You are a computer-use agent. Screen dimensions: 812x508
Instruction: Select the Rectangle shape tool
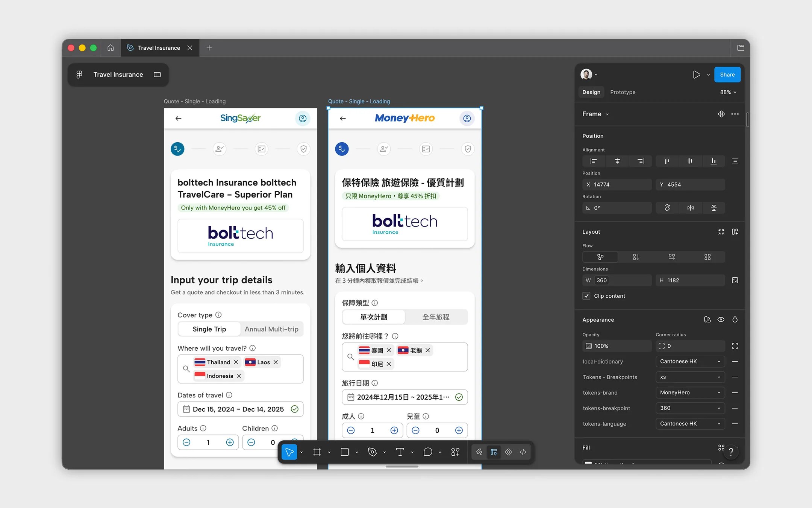pyautogui.click(x=345, y=452)
